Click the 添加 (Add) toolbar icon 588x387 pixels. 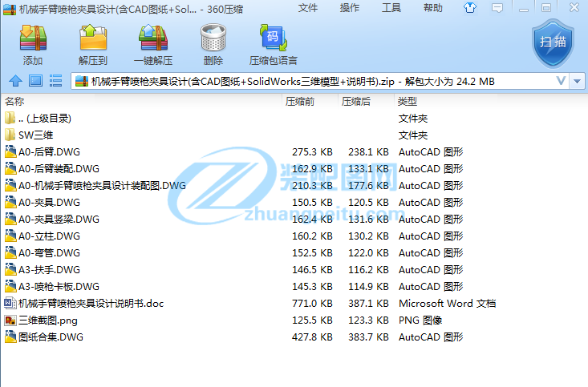click(33, 38)
